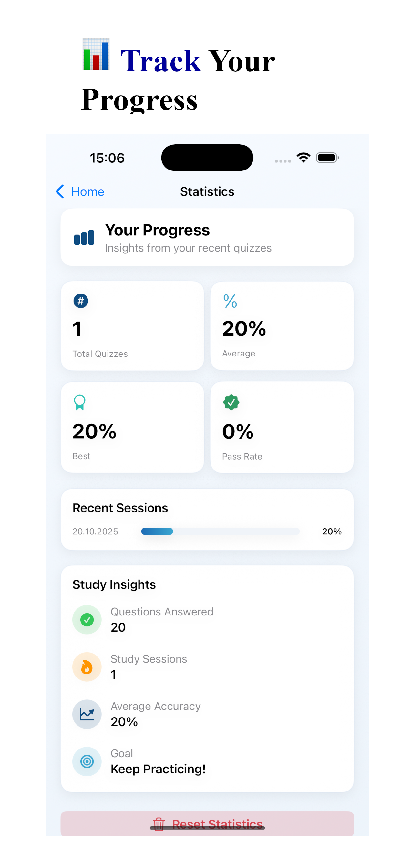Click the orange flame Study Sessions icon
Screen dimensions: 401x868
pyautogui.click(x=87, y=666)
